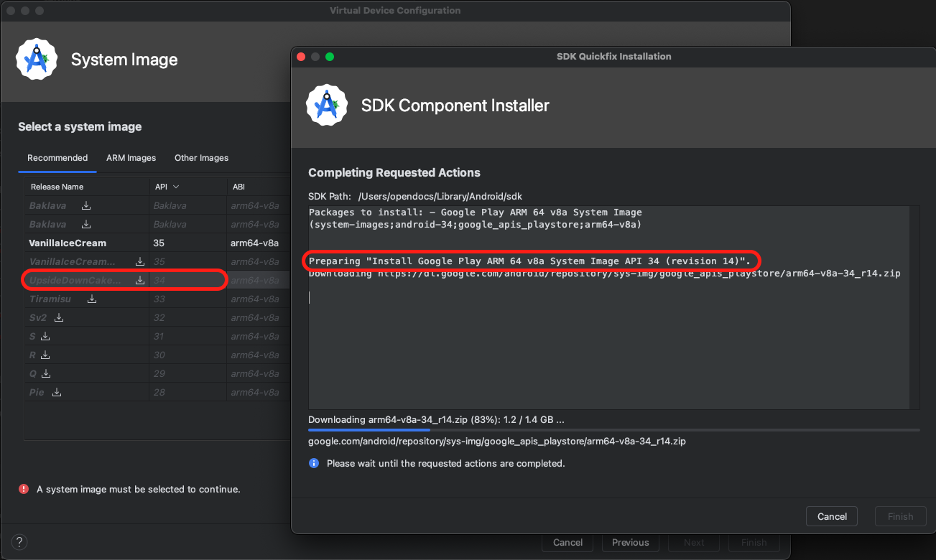936x560 pixels.
Task: Select the VanillaIceCream API 35 row
Action: coord(157,243)
